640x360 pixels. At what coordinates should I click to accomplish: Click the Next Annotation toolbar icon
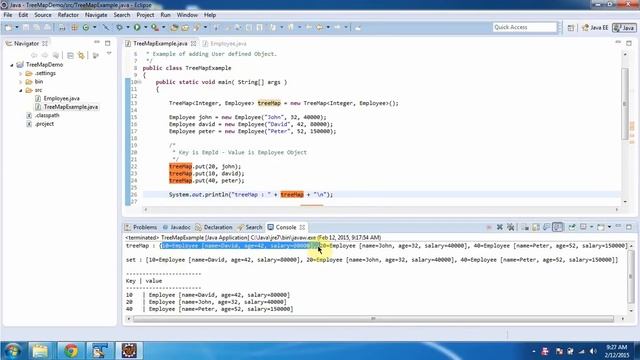[x=273, y=27]
